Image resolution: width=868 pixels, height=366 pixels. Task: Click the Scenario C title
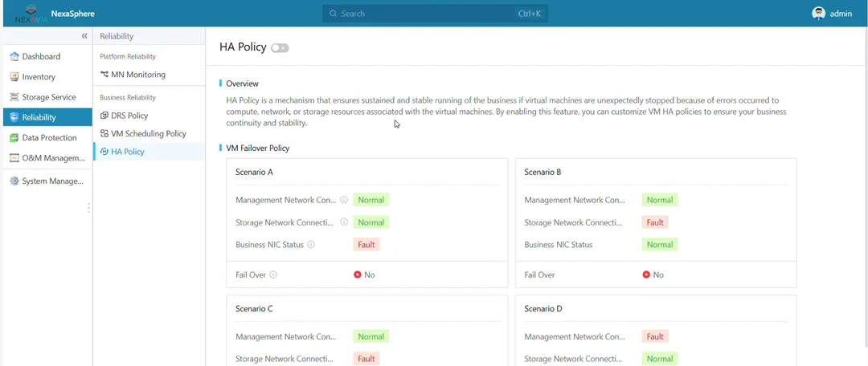coord(254,308)
